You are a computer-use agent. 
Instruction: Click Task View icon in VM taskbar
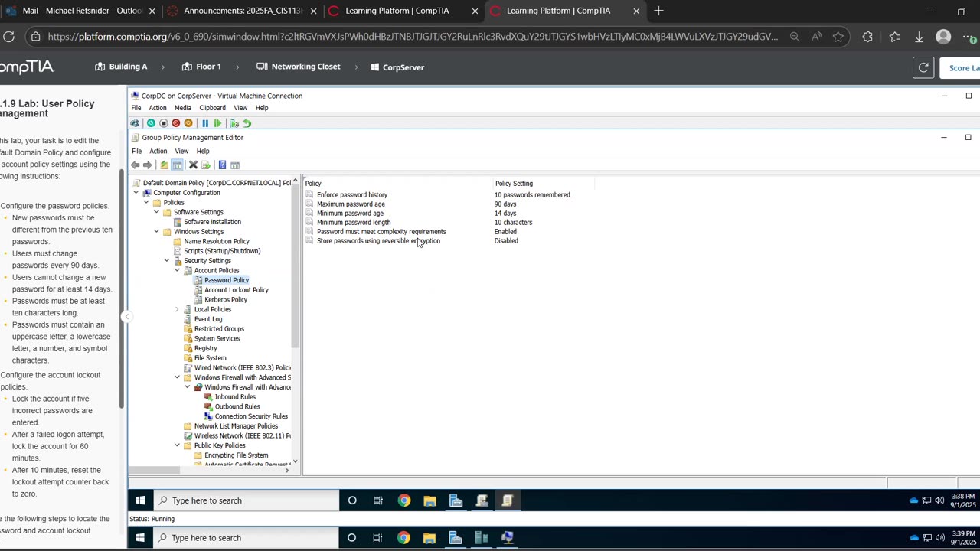pyautogui.click(x=377, y=500)
